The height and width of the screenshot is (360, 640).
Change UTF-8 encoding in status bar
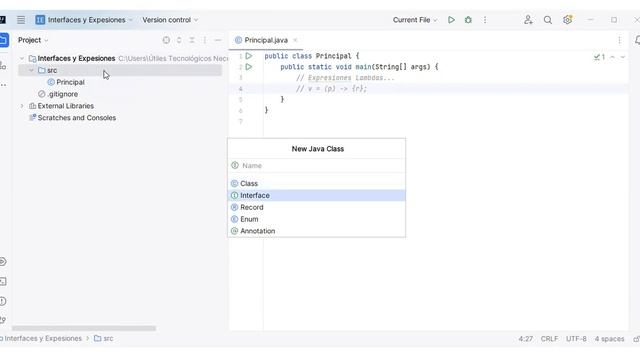(576, 339)
